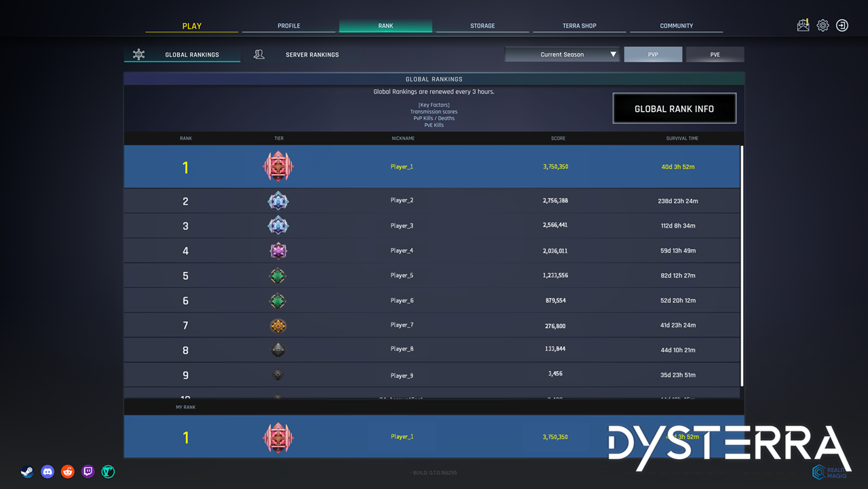Open the Twitch channel icon

(88, 471)
